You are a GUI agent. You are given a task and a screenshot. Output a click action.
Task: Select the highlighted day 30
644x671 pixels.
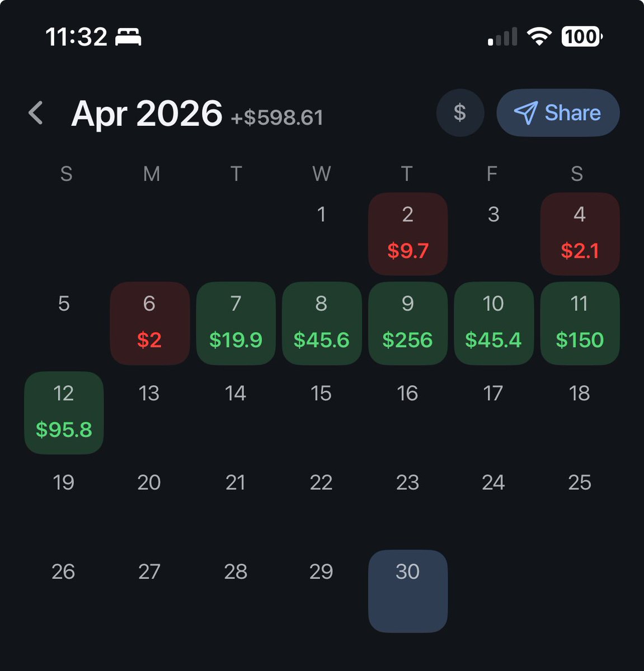tap(408, 591)
